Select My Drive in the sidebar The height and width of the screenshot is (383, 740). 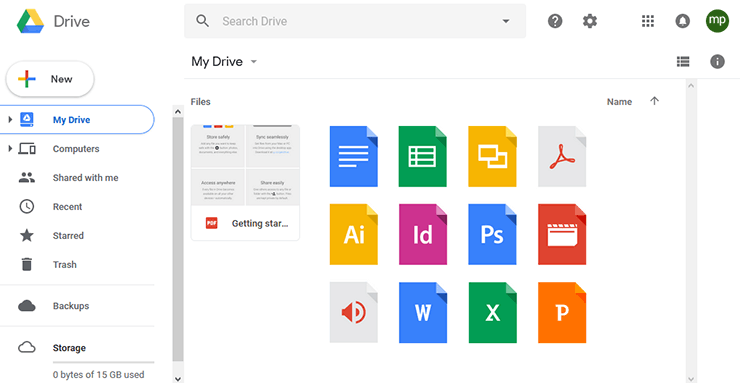click(77, 120)
